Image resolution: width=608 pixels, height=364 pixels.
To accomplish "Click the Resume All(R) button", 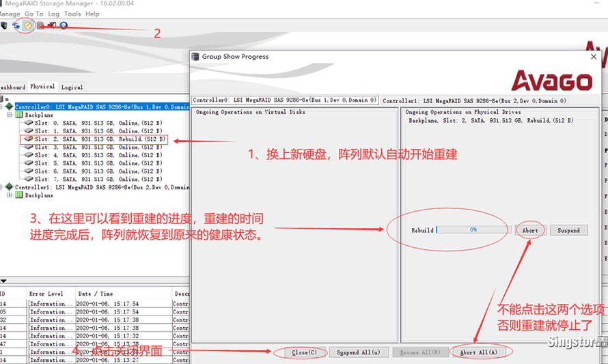I will click(420, 352).
